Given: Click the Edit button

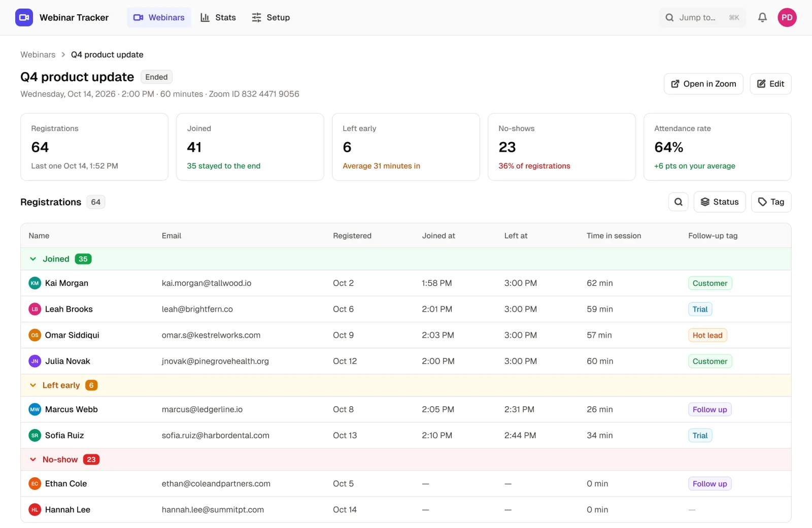Looking at the screenshot, I should tap(770, 84).
